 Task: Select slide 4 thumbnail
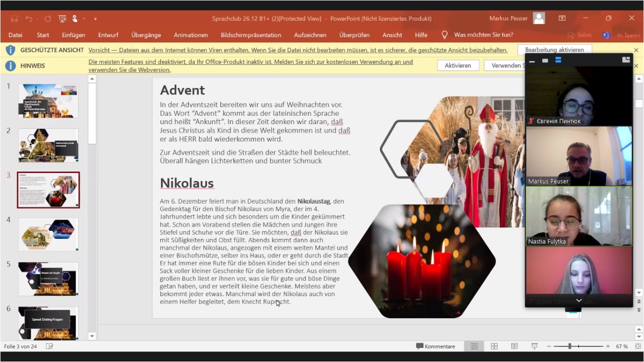pos(48,234)
